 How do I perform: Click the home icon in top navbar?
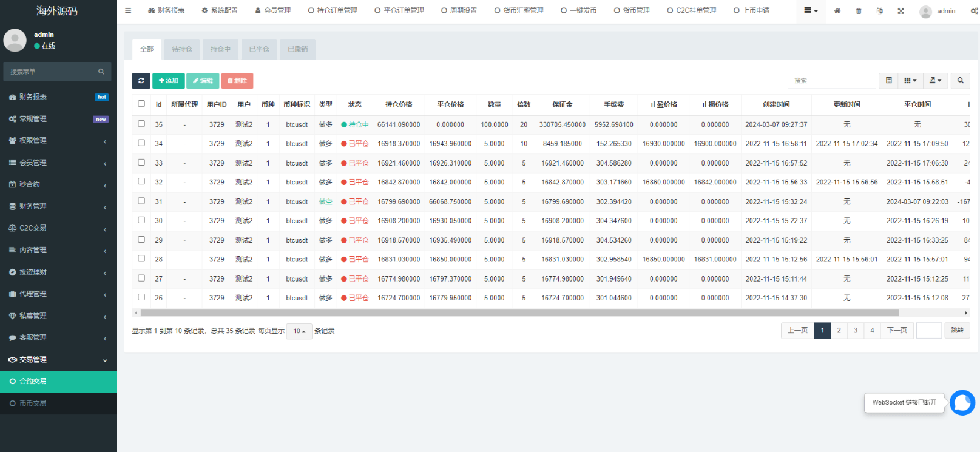[x=837, y=11]
